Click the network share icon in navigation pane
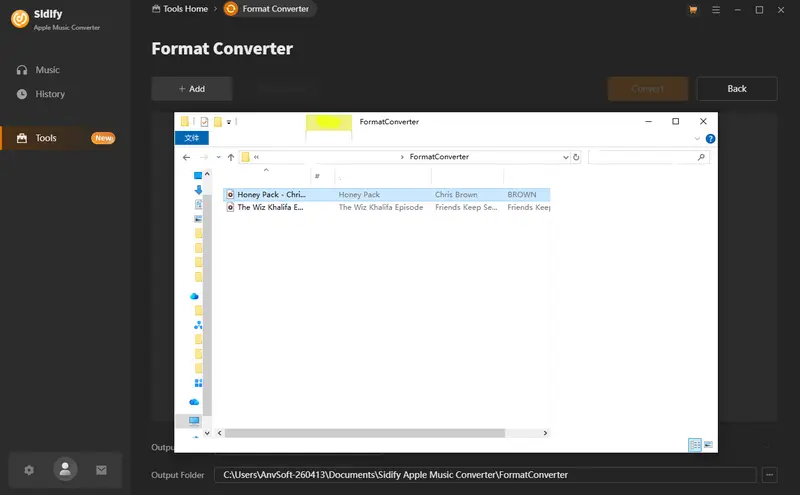Image resolution: width=800 pixels, height=495 pixels. (x=198, y=325)
